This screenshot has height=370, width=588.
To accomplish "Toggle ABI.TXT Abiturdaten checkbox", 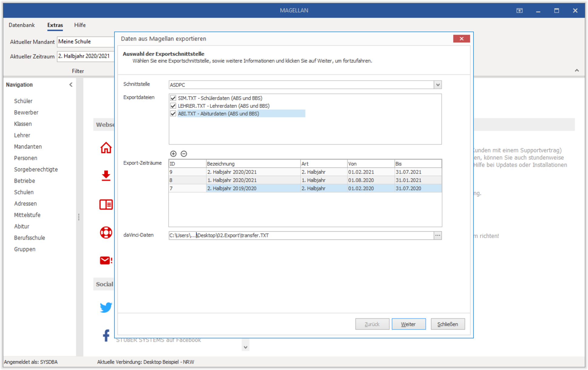I will click(x=173, y=114).
